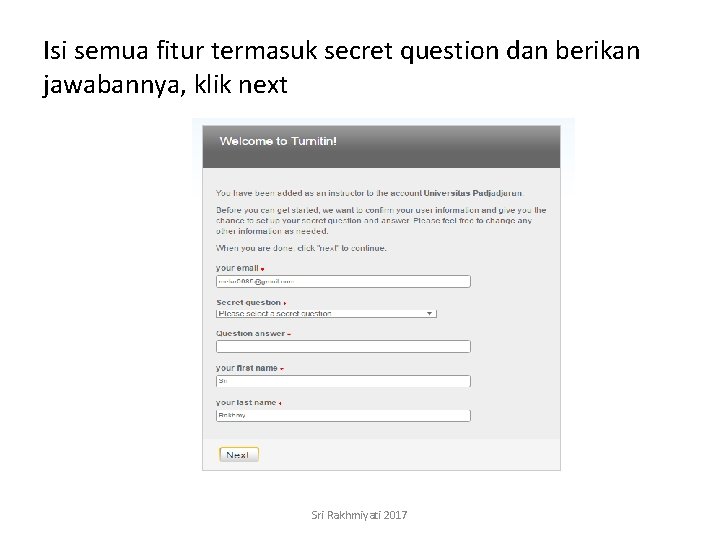Viewport: 720px width, 540px height.
Task: Click the 'Question answer' label
Action: coord(250,334)
